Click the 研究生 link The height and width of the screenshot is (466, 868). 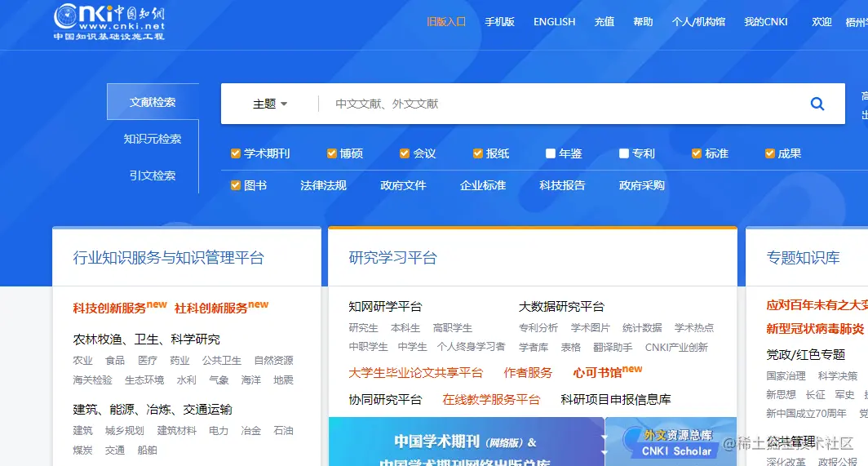[363, 327]
